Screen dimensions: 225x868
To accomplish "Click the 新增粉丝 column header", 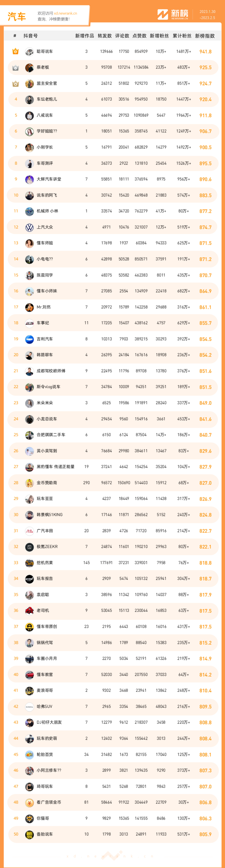I will 159,36.
